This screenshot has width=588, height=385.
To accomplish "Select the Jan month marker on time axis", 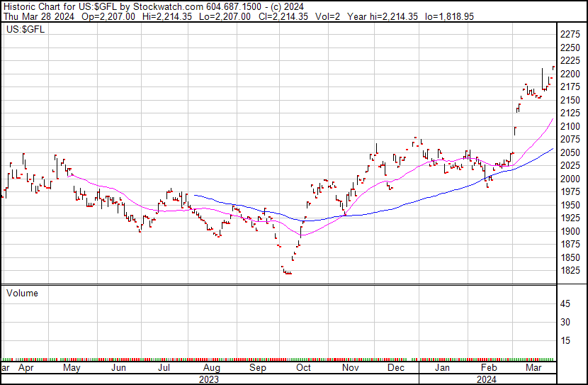I will [x=442, y=369].
